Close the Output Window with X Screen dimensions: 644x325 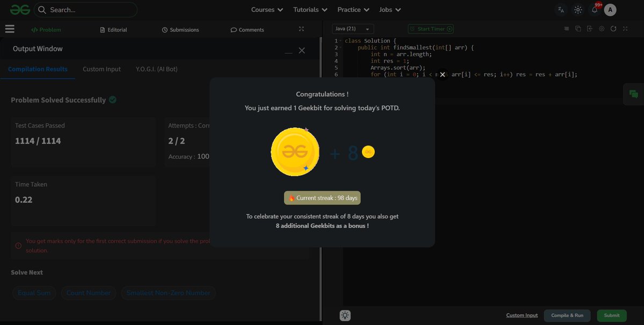point(302,50)
